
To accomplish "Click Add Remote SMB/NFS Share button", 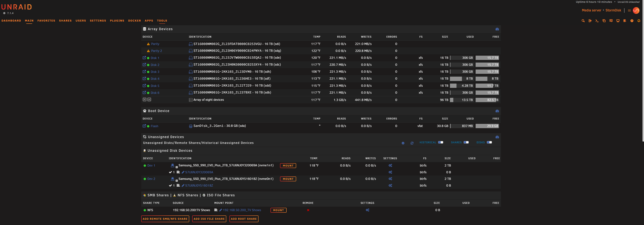I will [165, 219].
